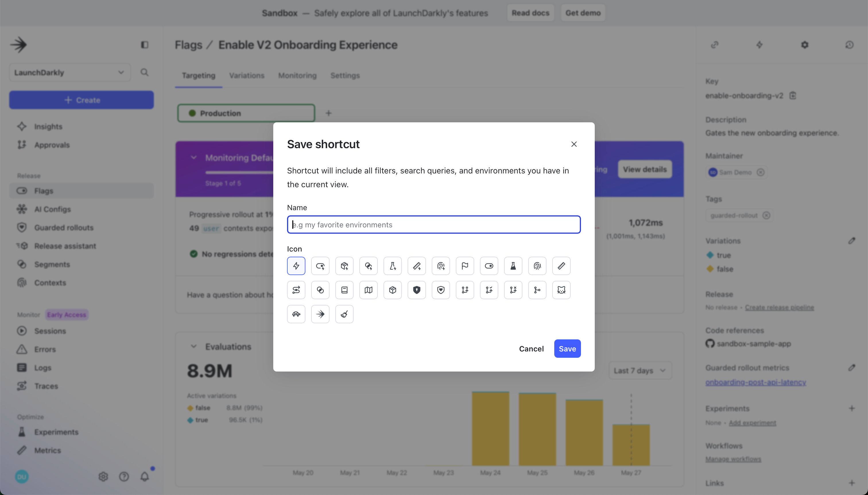Select the turtle shortcut icon

click(296, 314)
